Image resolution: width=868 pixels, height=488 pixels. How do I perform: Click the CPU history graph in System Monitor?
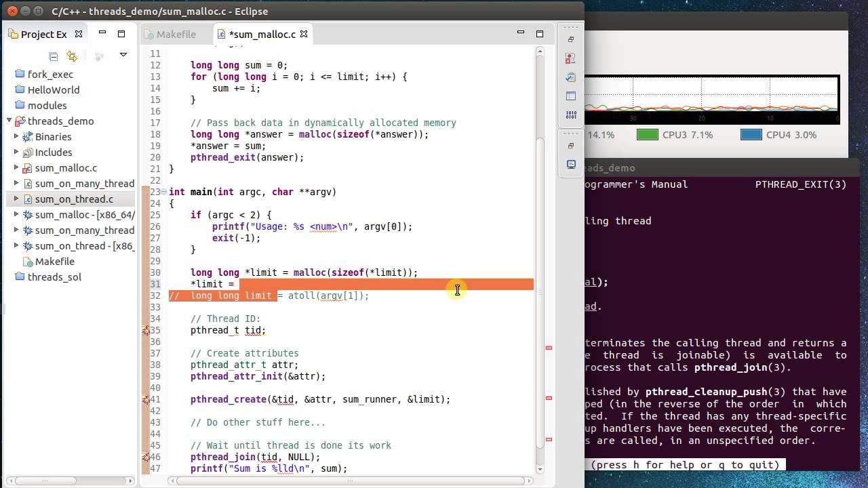pyautogui.click(x=712, y=100)
